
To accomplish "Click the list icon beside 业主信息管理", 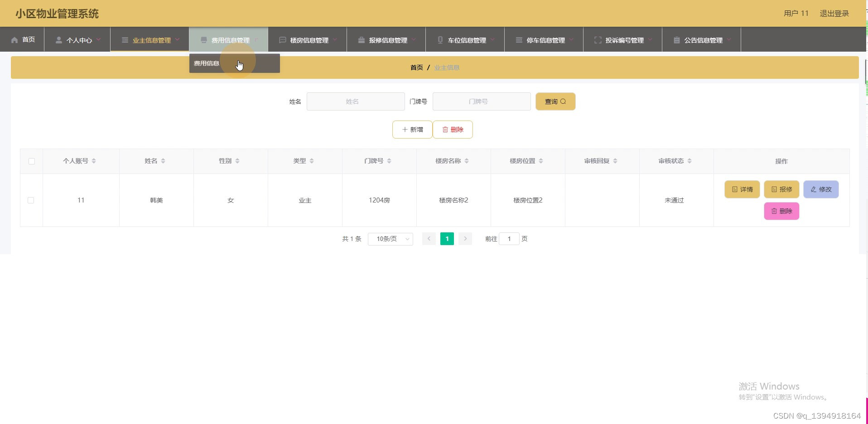I will point(125,40).
